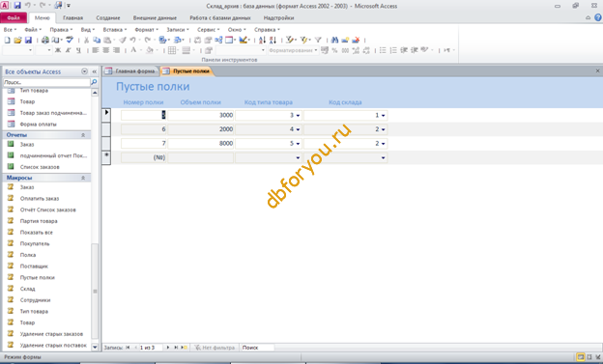Open Код склада dropdown in row 3000
Image resolution: width=603 pixels, height=364 pixels.
tap(383, 115)
